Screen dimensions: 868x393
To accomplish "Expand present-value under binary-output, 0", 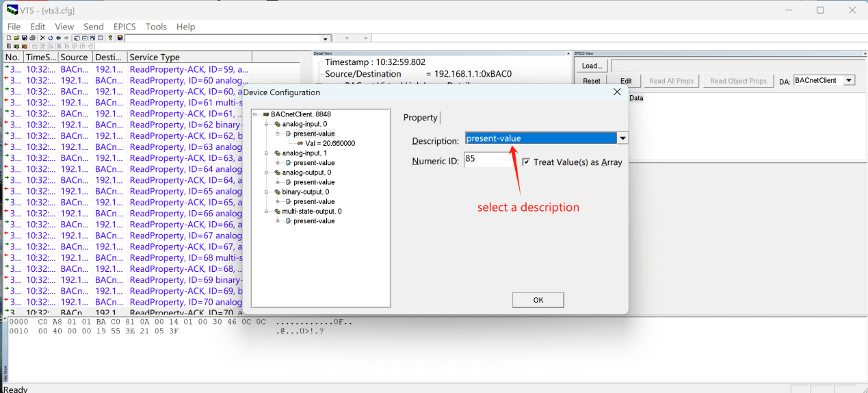I will 278,201.
